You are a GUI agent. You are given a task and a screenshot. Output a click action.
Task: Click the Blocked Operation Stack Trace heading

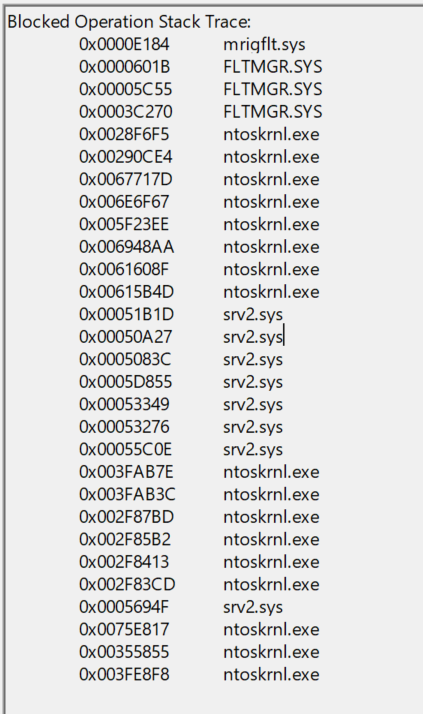click(129, 22)
